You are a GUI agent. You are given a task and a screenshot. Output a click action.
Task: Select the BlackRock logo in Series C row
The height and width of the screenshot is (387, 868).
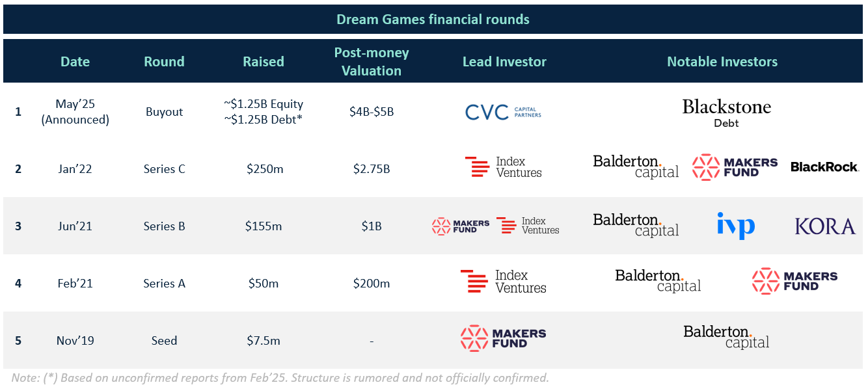coord(824,167)
